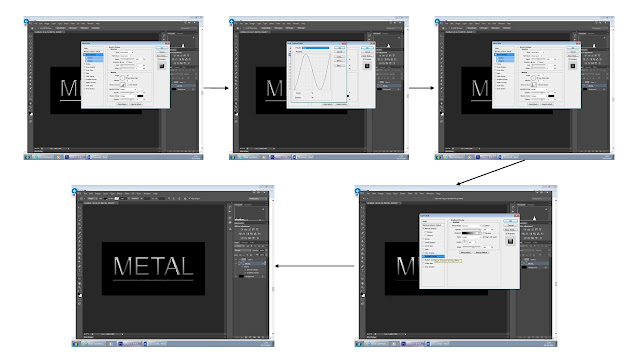This screenshot has height=360, width=640.
Task: Click Windows Start orb in Gradient Overlay screenshot
Action: [359, 344]
